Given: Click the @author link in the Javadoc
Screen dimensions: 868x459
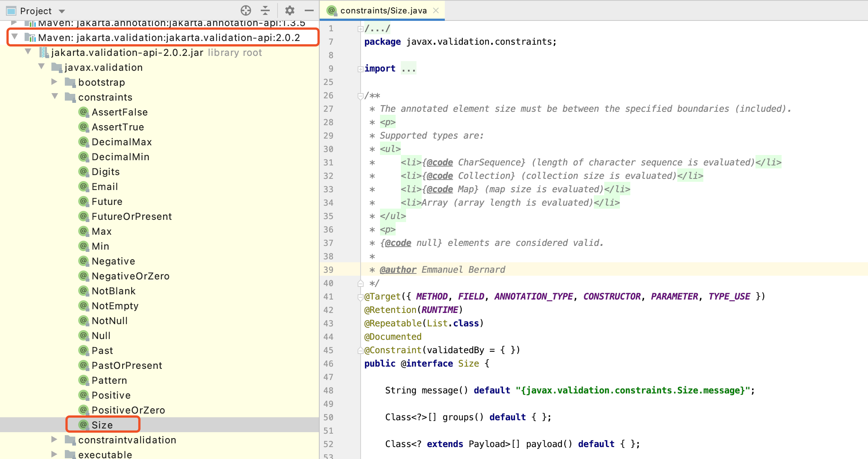Looking at the screenshot, I should [397, 269].
